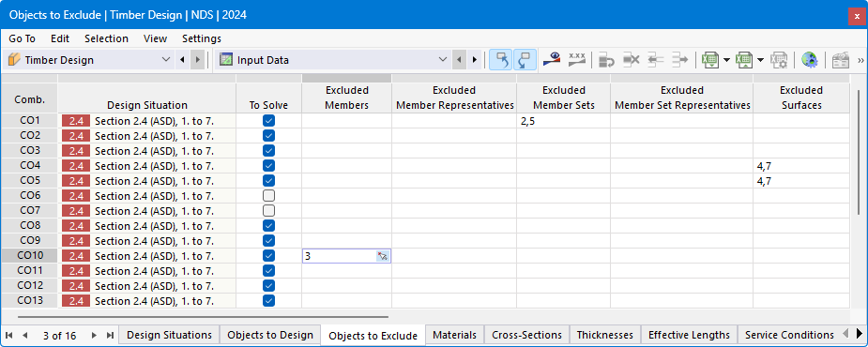
Task: Switch to the Materials tab
Action: (x=454, y=335)
